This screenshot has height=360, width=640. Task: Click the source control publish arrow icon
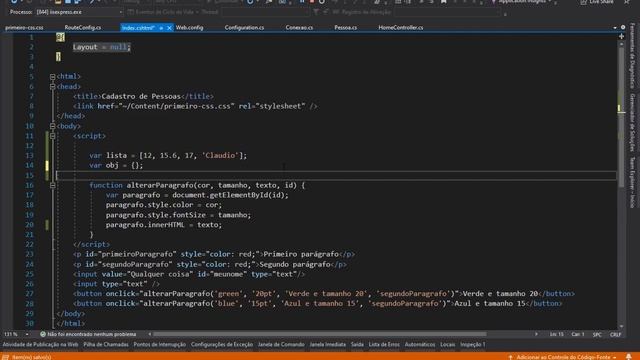510,357
